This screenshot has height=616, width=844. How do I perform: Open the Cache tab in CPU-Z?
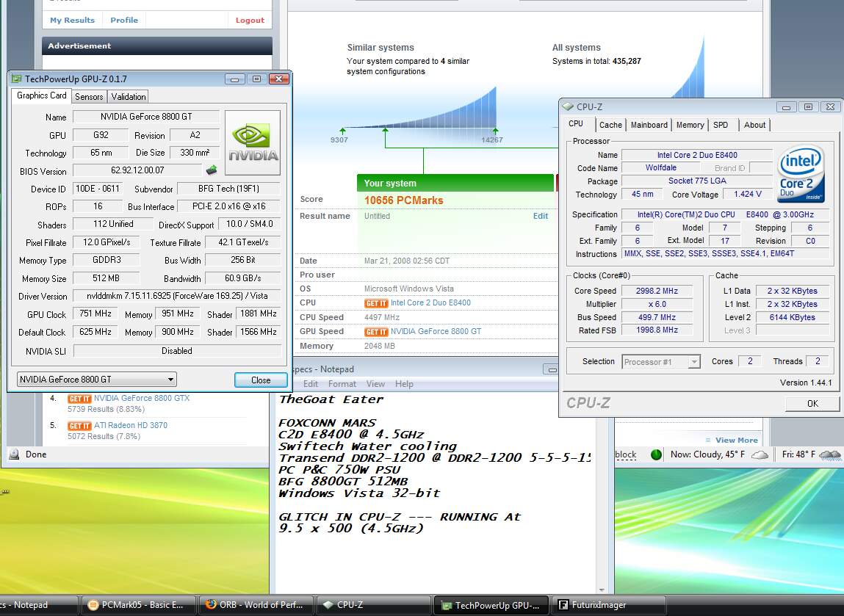click(x=610, y=125)
